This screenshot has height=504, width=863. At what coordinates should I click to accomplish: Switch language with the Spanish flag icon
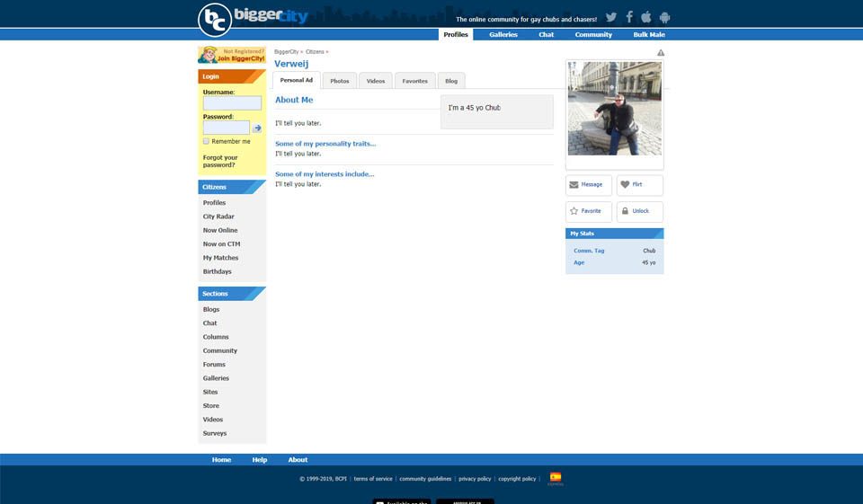[556, 478]
